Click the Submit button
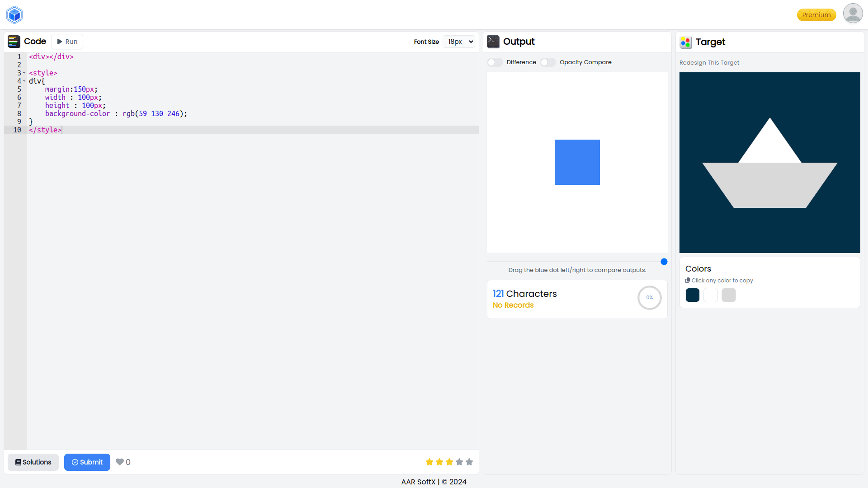The image size is (868, 488). click(87, 462)
